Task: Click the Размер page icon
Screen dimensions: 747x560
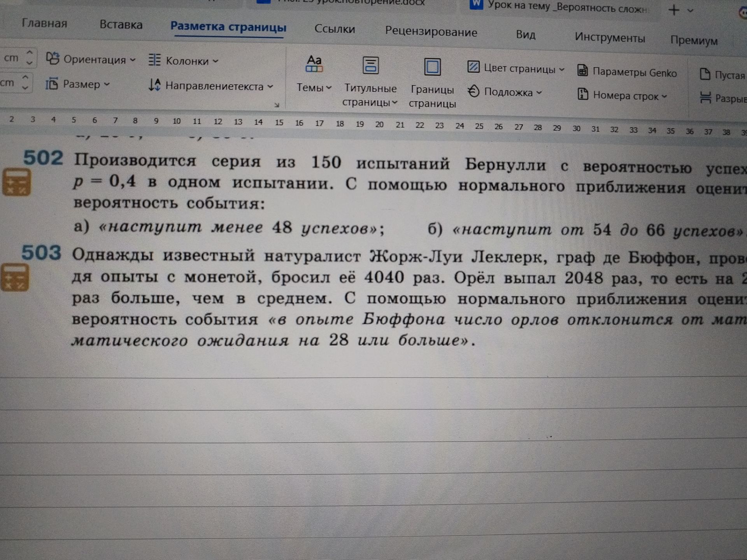Action: tap(52, 83)
